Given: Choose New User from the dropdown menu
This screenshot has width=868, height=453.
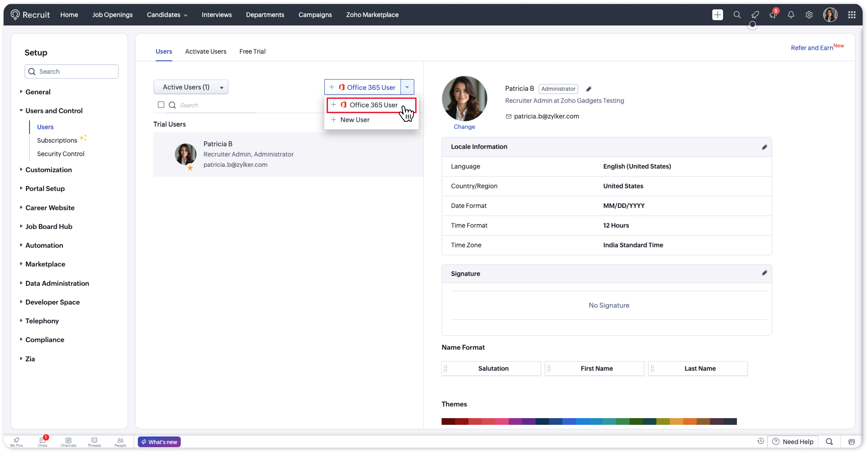Looking at the screenshot, I should pos(355,120).
